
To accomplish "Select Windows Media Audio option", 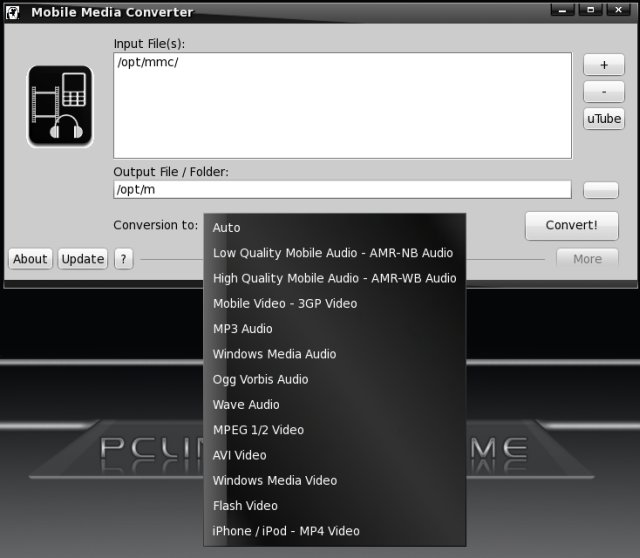I will coord(334,354).
